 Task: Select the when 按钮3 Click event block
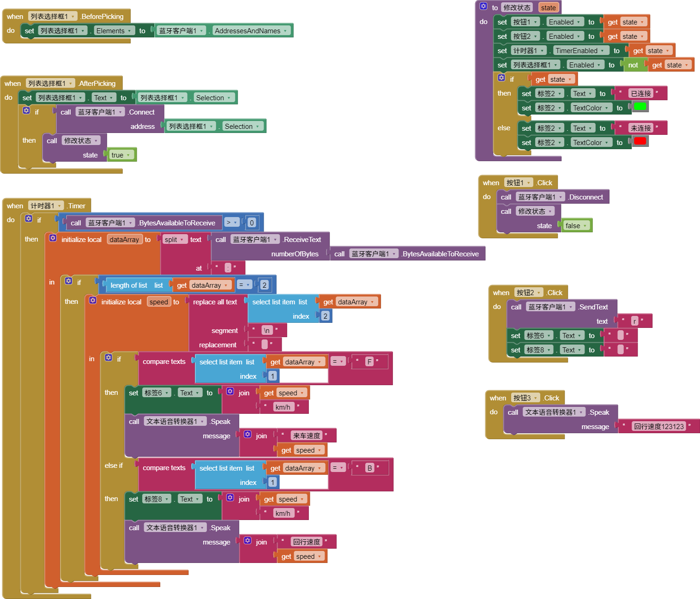[x=498, y=398]
